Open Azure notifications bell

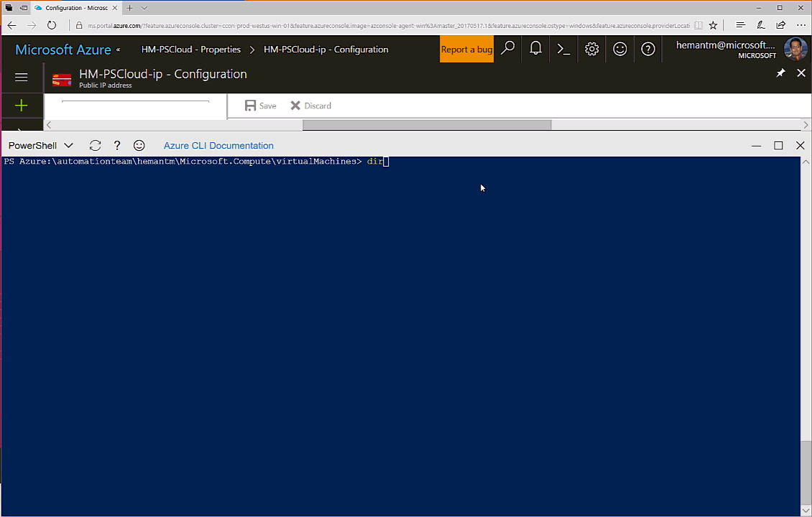[535, 49]
